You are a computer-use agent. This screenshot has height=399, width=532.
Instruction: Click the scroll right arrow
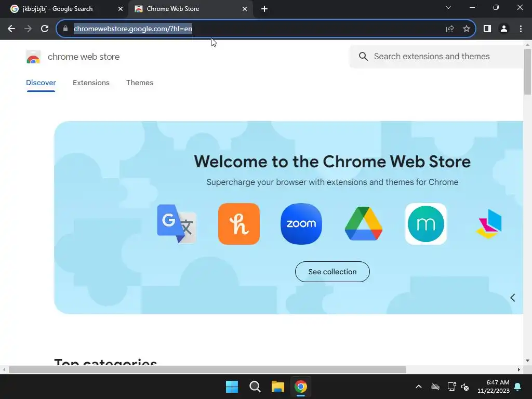(x=519, y=369)
